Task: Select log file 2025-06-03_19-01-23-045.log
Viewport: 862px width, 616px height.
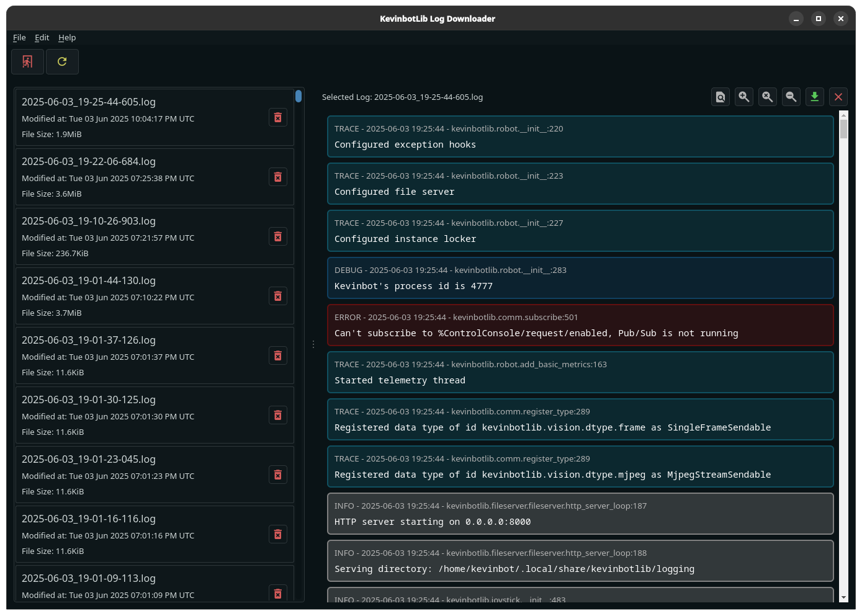Action: [155, 475]
